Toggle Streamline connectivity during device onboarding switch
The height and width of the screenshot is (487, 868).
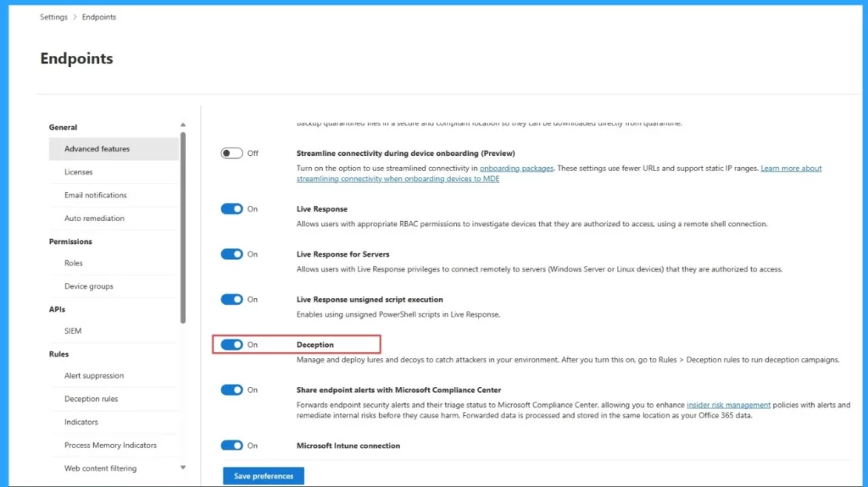(x=231, y=153)
